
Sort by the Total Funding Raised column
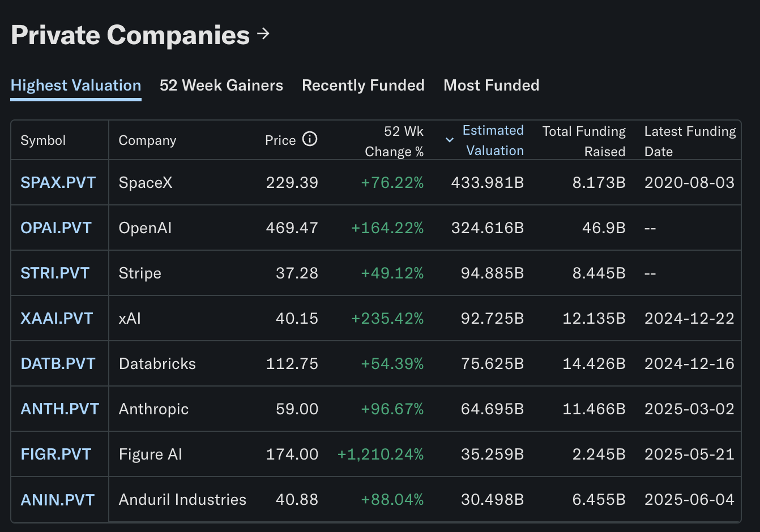pos(584,141)
